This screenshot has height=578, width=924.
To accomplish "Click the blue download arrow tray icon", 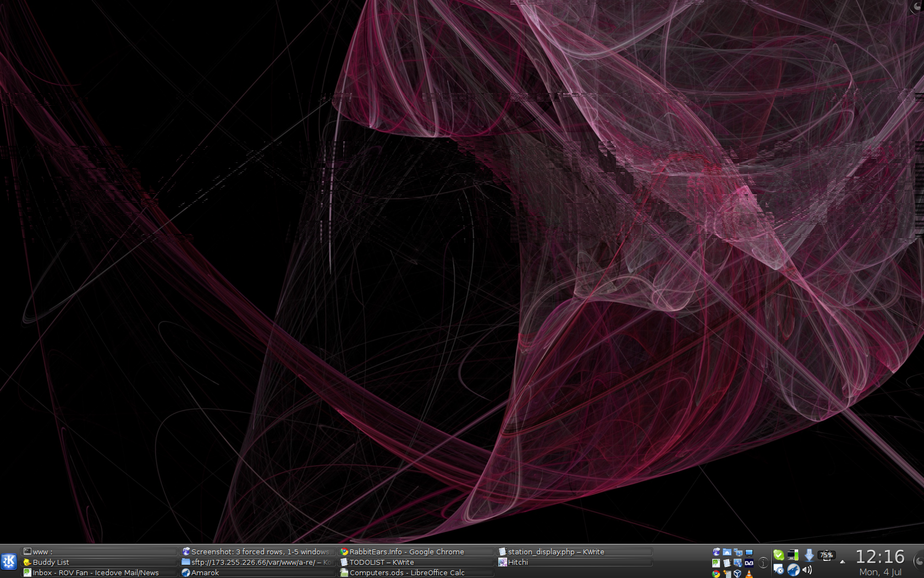I will point(809,555).
